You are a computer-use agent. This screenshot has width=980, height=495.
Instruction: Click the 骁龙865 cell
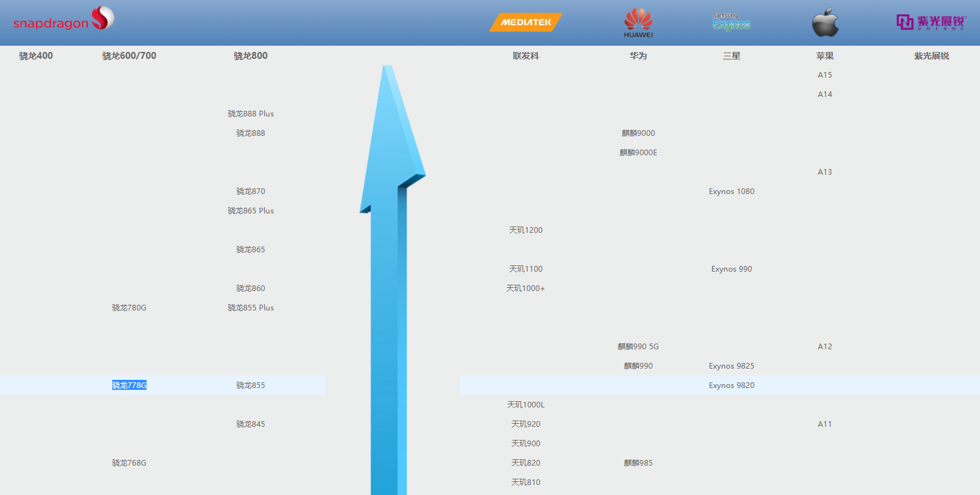250,250
